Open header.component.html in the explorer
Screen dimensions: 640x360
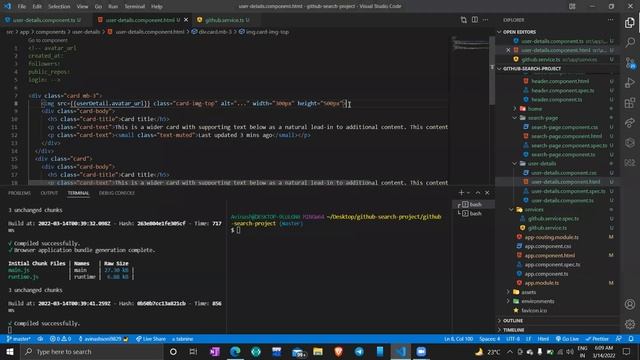(x=560, y=81)
